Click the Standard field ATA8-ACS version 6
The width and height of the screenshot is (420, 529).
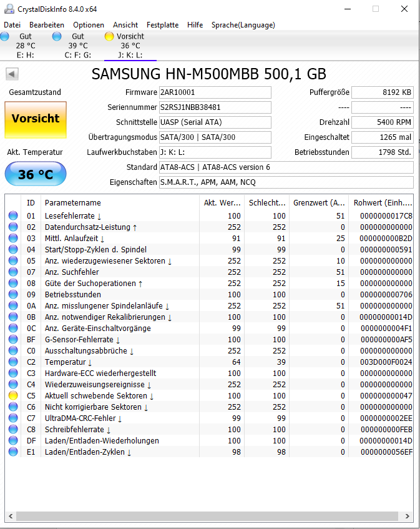286,167
